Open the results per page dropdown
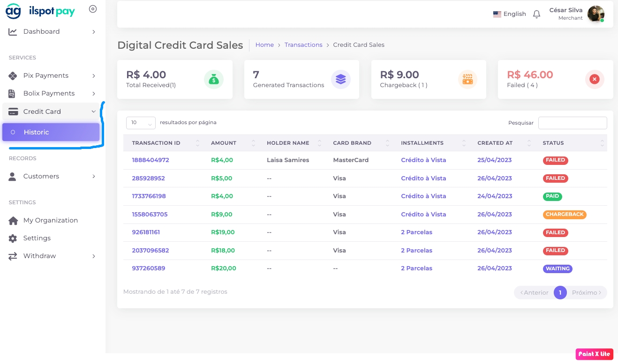The width and height of the screenshot is (618, 364). 141,123
